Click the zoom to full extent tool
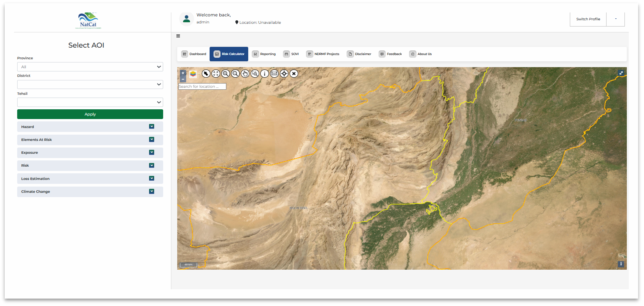Image resolution: width=644 pixels, height=306 pixels. click(216, 73)
